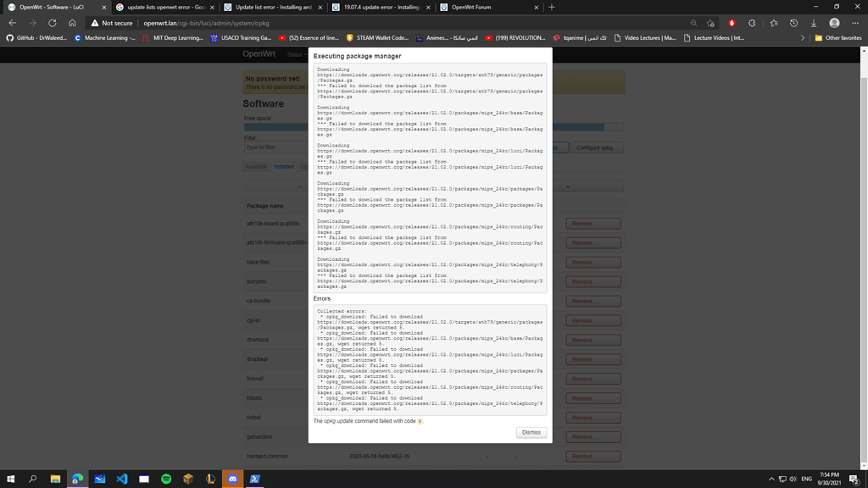Open Windows taskbar search
Image resolution: width=868 pixels, height=488 pixels.
(x=33, y=479)
